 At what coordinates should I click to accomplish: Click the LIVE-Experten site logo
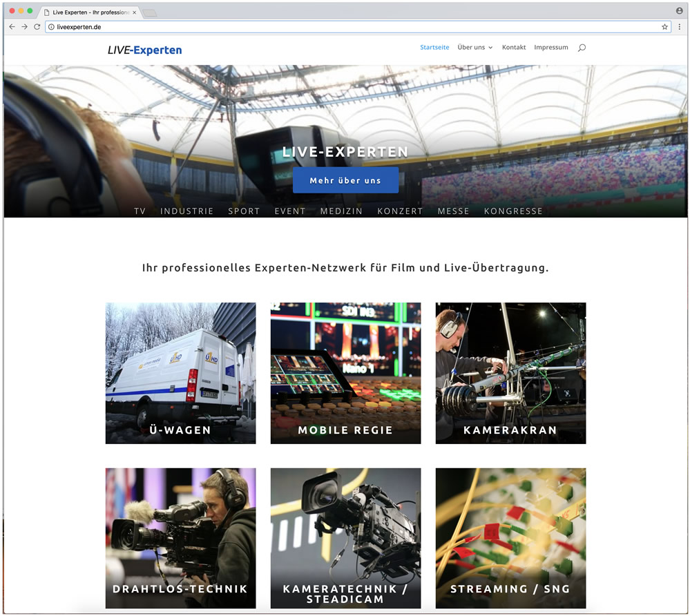tap(145, 50)
